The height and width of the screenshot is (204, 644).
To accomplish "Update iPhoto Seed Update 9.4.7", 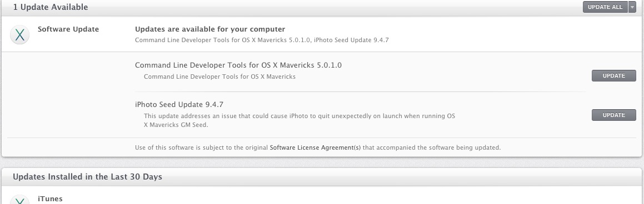I will pos(613,115).
